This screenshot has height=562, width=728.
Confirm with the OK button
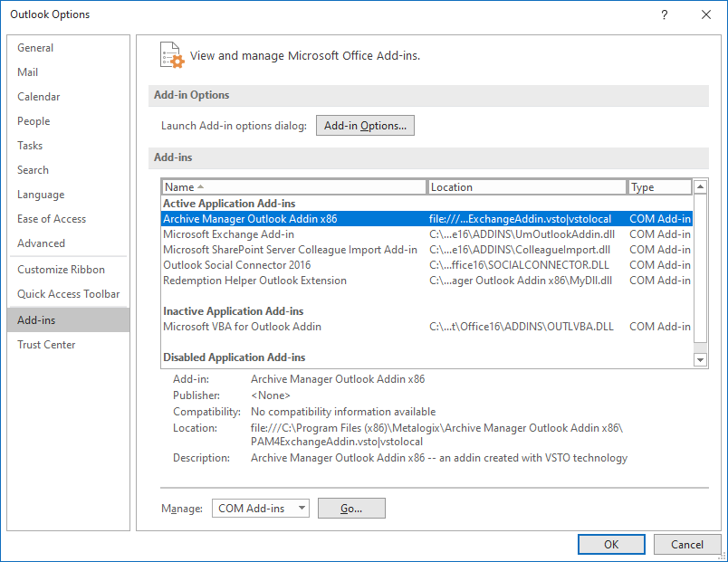[x=611, y=544]
